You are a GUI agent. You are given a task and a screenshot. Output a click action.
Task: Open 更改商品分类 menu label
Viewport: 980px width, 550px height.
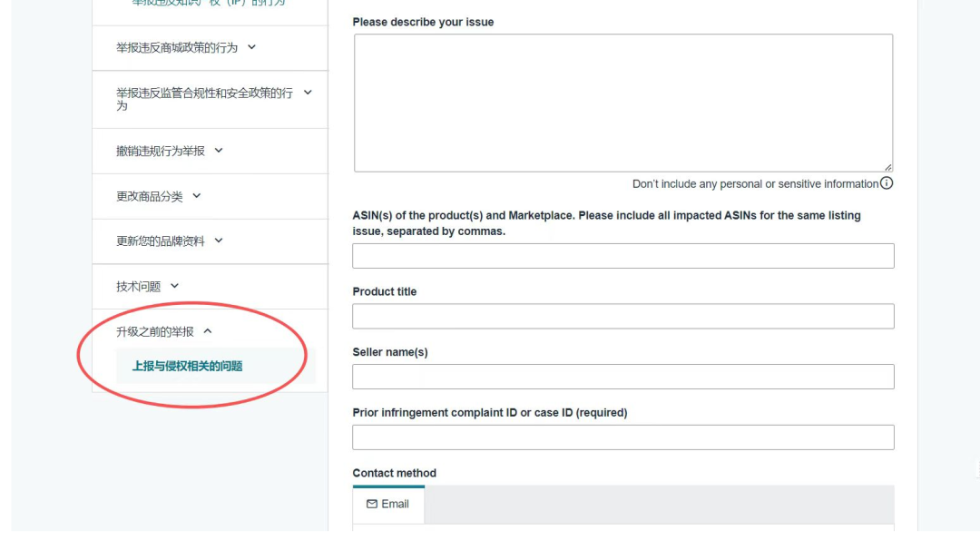pos(150,196)
